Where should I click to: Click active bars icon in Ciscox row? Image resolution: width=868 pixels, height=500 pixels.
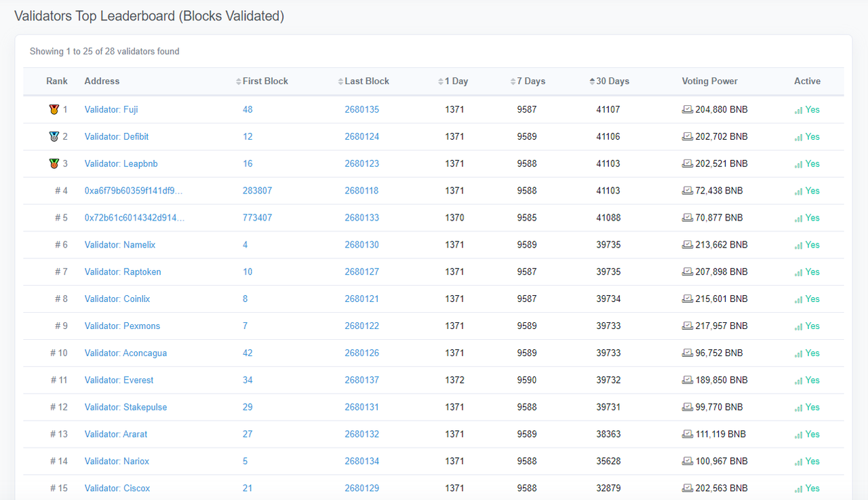click(x=799, y=489)
